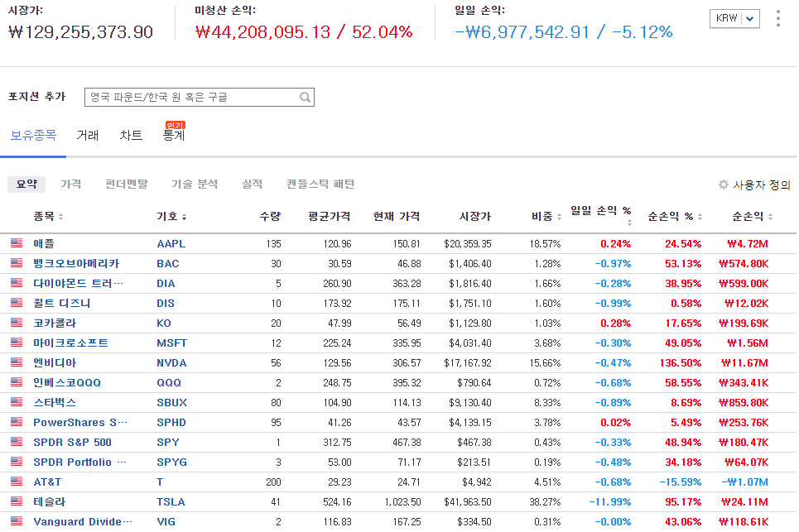
Task: Click the TSLA ticker symbol
Action: [x=171, y=502]
